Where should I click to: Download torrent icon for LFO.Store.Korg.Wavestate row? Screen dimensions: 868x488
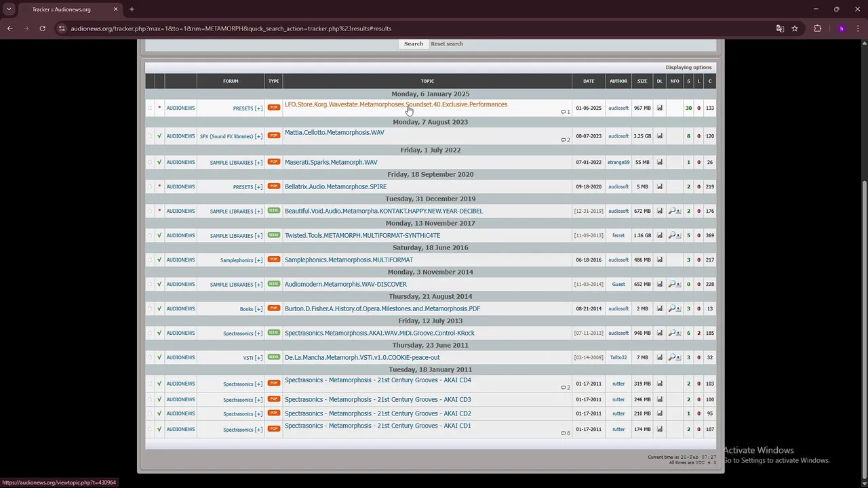(x=659, y=108)
